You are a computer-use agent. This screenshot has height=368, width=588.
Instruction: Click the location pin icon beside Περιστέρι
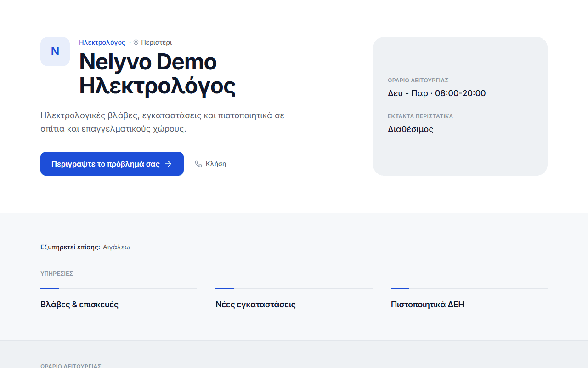136,42
